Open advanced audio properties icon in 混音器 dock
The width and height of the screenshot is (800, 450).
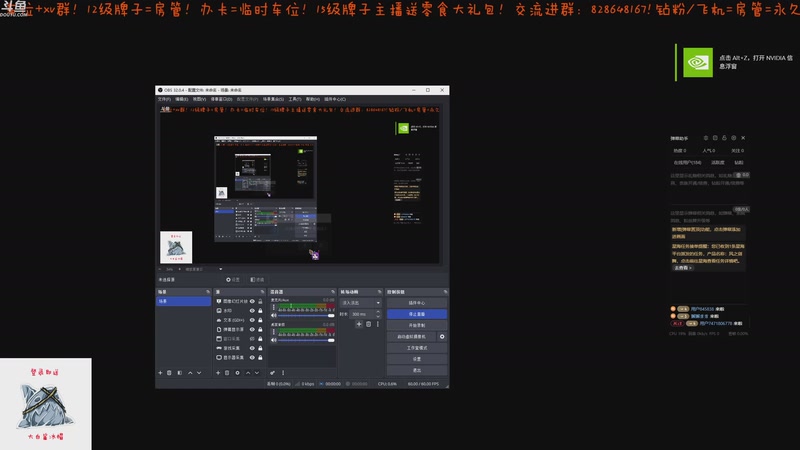(x=272, y=373)
